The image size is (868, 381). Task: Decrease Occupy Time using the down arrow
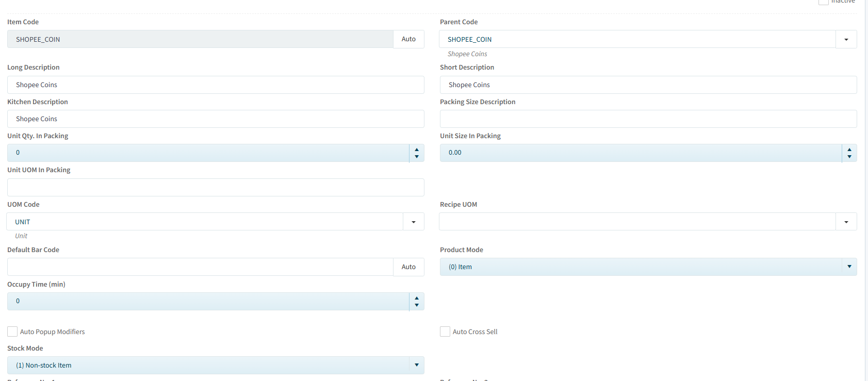coord(417,305)
